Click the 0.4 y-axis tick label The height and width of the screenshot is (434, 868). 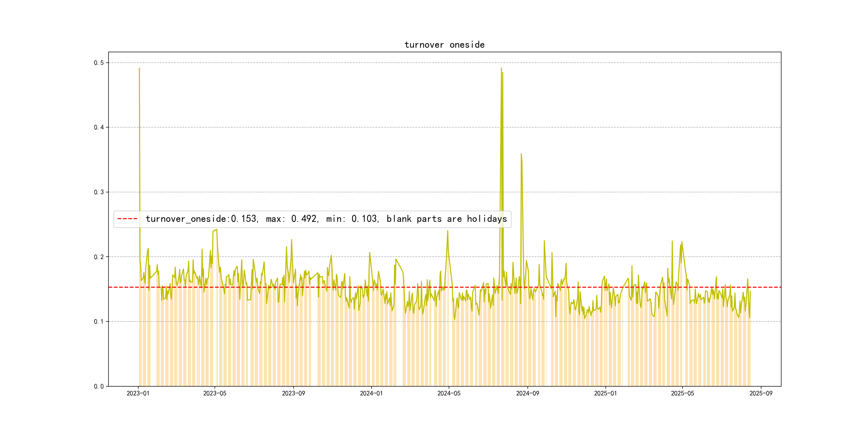pyautogui.click(x=99, y=127)
